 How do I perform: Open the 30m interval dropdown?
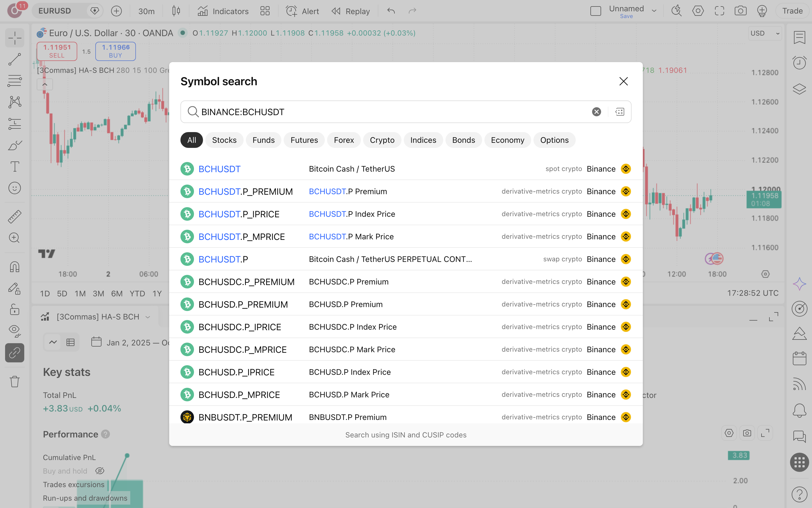click(146, 11)
